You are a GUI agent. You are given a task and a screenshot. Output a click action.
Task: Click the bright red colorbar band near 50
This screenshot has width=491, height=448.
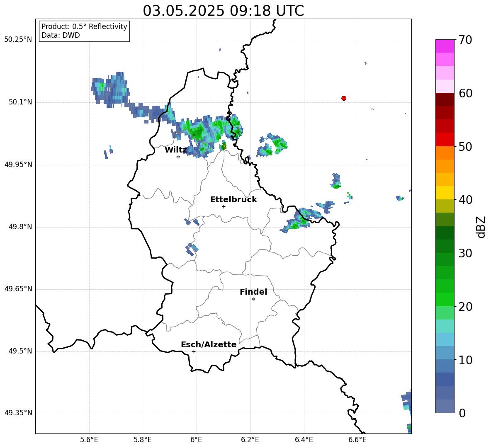(445, 140)
